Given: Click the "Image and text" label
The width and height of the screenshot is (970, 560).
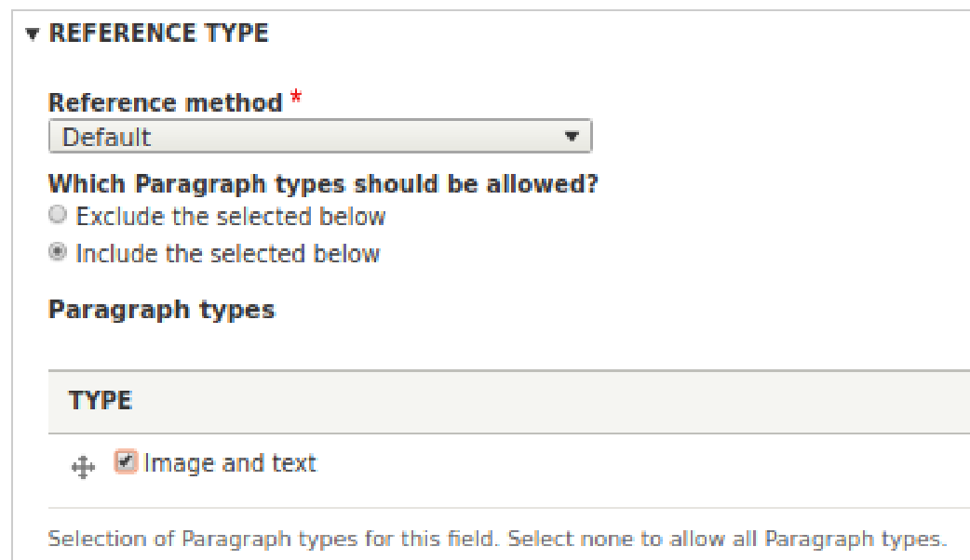Looking at the screenshot, I should coord(230,462).
